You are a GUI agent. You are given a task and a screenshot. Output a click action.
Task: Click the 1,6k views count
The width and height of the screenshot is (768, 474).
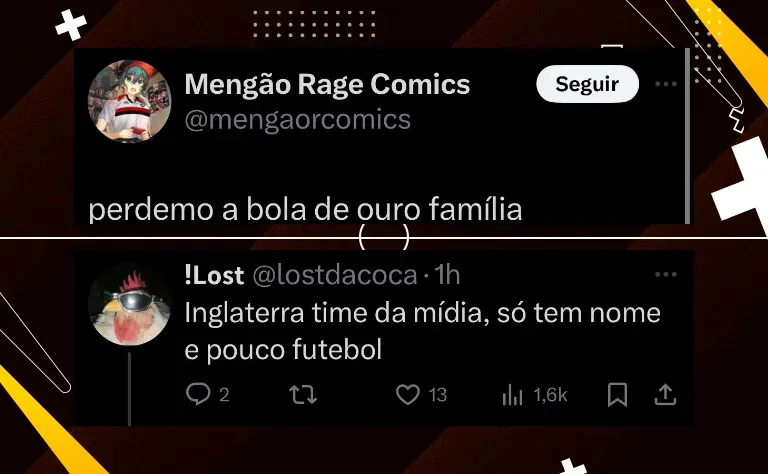550,395
